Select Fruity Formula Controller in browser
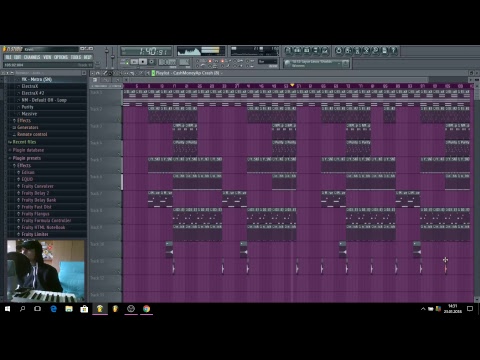The height and width of the screenshot is (360, 480). 46,221
